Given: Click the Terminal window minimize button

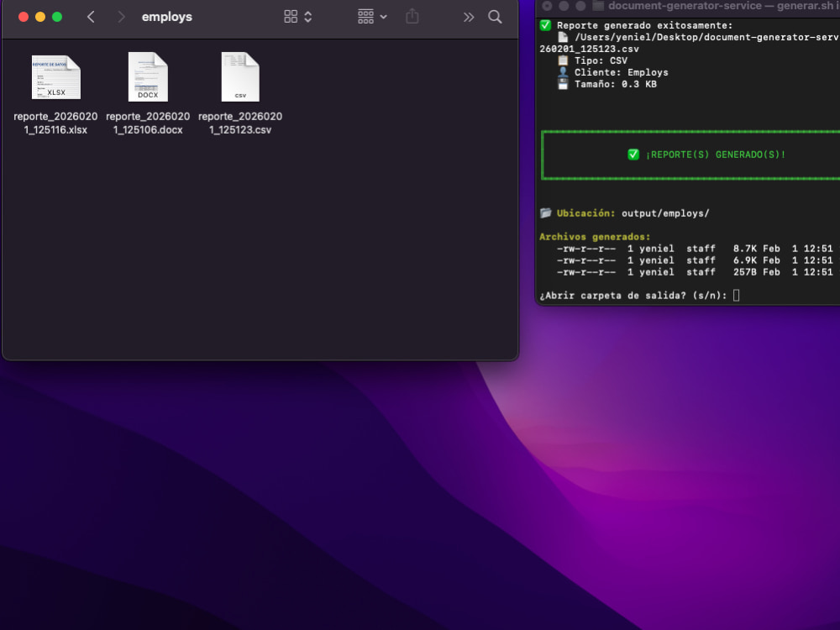Looking at the screenshot, I should 564,6.
